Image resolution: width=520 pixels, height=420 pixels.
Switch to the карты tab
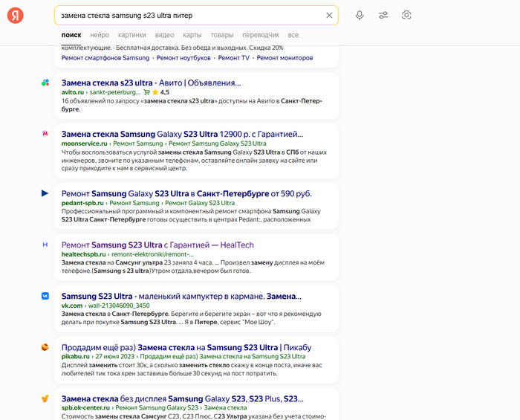click(192, 35)
